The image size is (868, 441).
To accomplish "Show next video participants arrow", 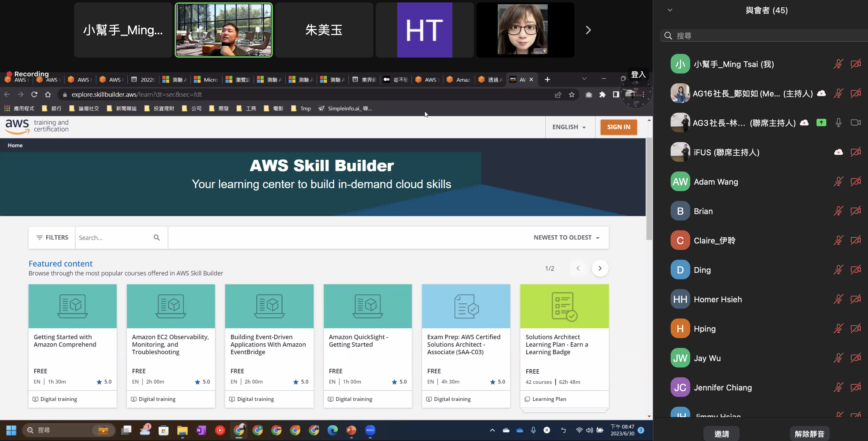I will 588,30.
